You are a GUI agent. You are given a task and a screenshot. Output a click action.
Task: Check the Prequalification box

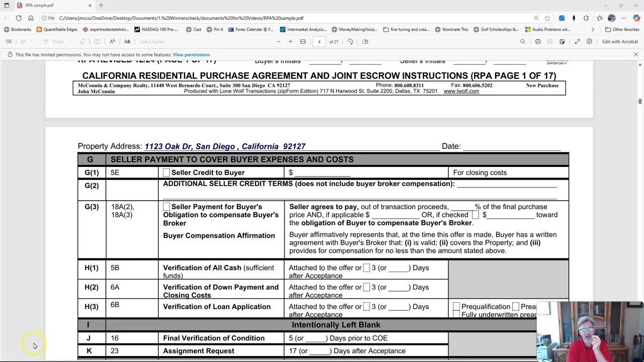pos(456,307)
